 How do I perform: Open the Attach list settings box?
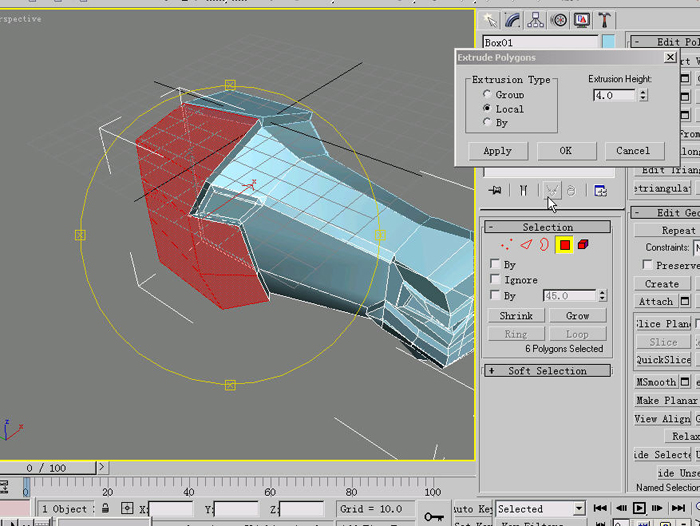pos(685,301)
